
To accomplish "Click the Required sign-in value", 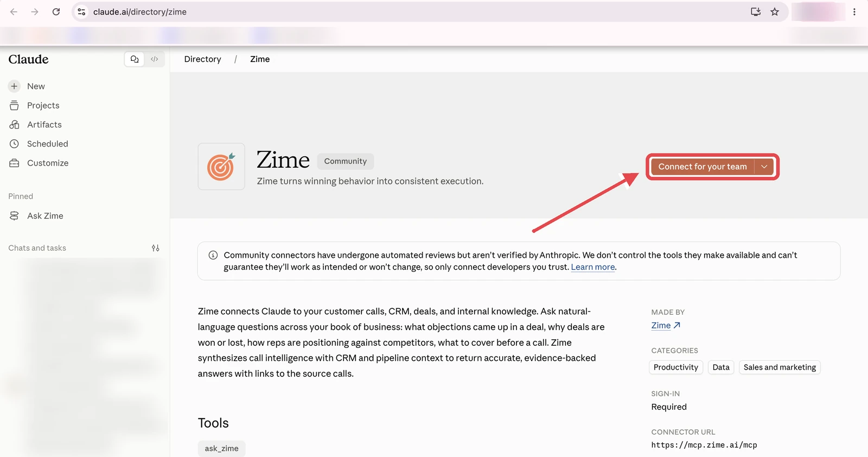I will coord(669,407).
